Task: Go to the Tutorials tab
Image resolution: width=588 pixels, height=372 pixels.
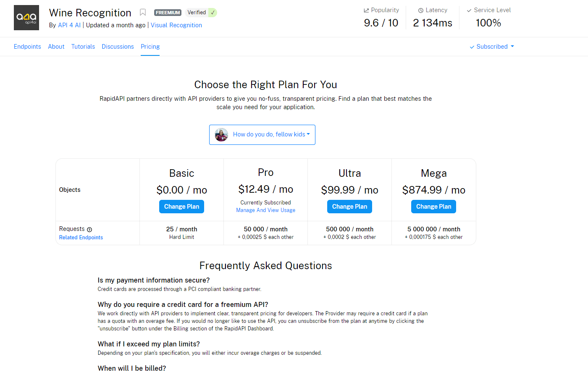Action: coord(83,47)
